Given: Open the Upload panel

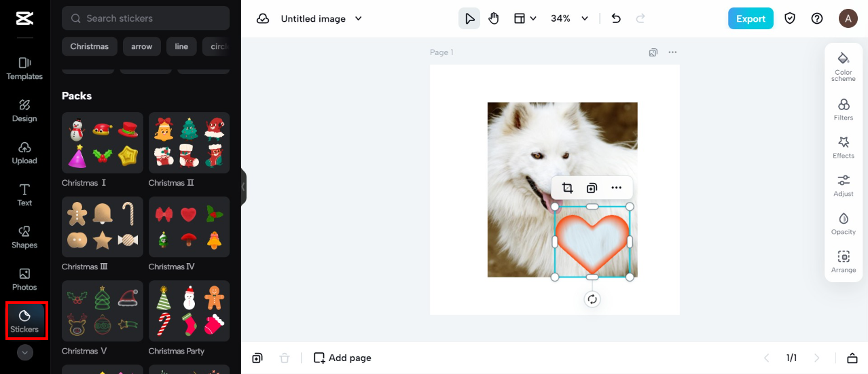Looking at the screenshot, I should pyautogui.click(x=24, y=153).
